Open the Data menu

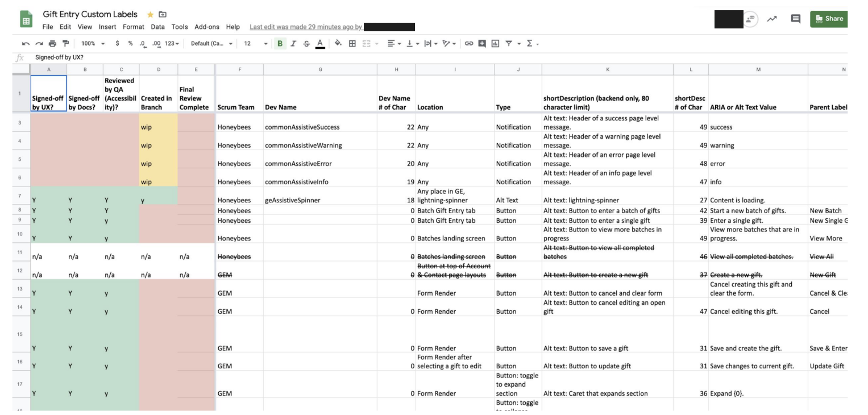click(157, 26)
